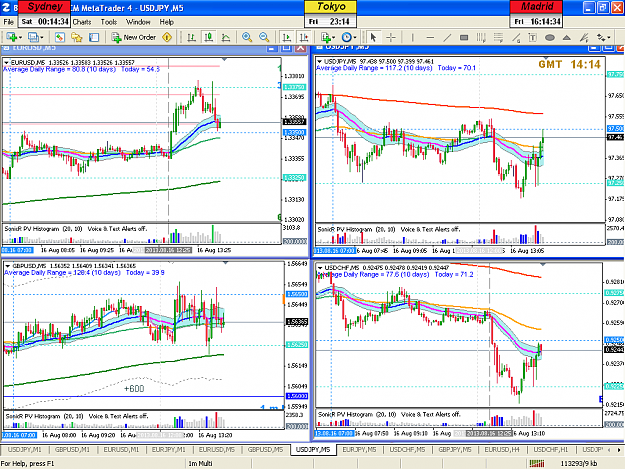Open the Help menu
This screenshot has height=469, width=625.
coord(167,22)
